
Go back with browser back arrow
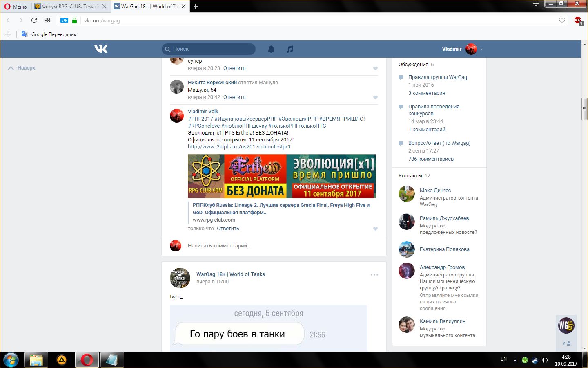pyautogui.click(x=8, y=20)
